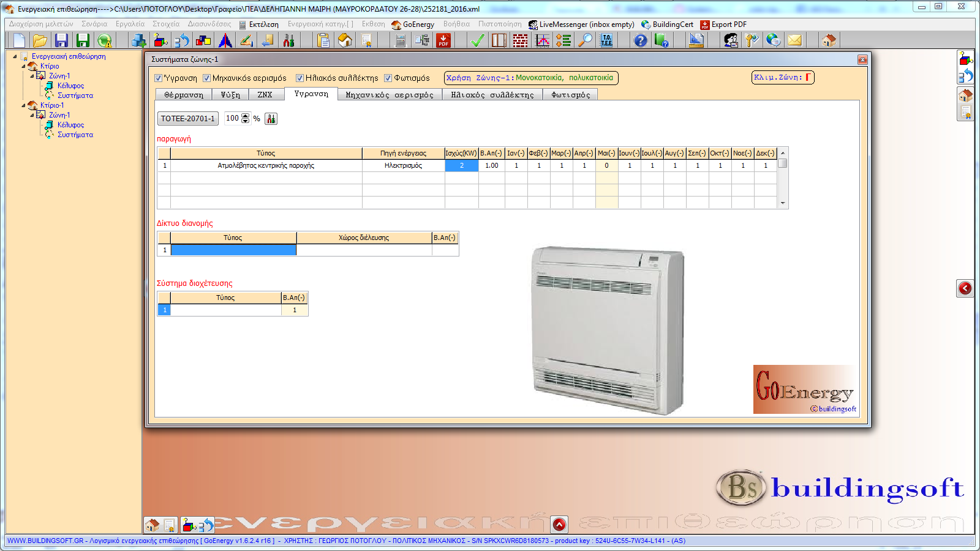Click the green checkmark toolbar icon
Viewport: 980px width, 551px height.
[477, 40]
